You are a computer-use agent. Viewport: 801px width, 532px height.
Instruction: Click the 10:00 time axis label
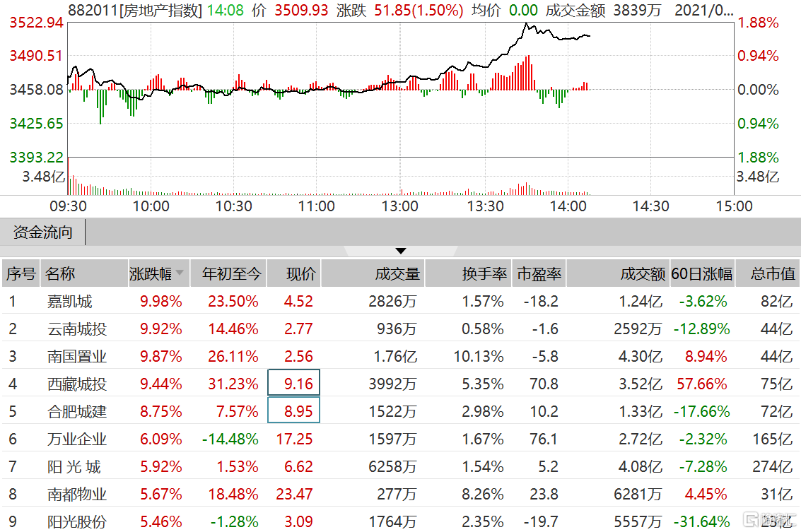[151, 206]
